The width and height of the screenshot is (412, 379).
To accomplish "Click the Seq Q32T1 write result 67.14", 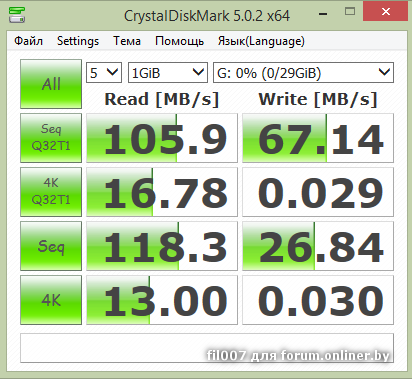I will pyautogui.click(x=318, y=138).
